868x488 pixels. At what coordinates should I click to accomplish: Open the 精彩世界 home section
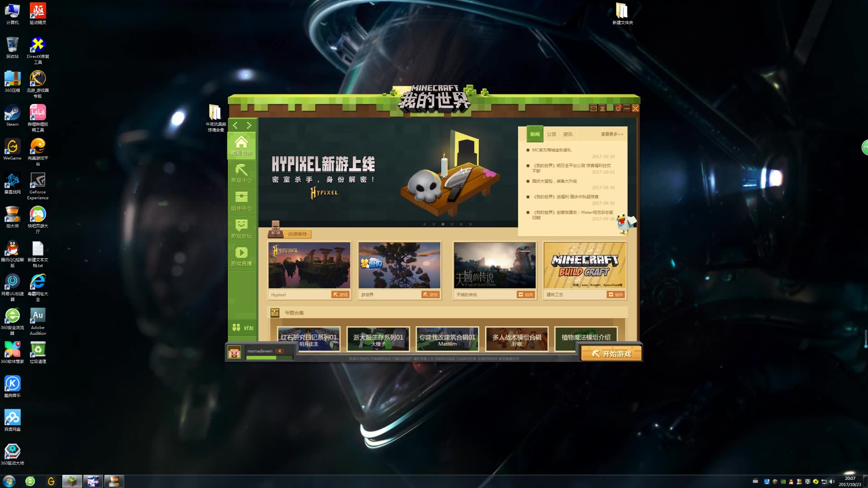pyautogui.click(x=241, y=146)
